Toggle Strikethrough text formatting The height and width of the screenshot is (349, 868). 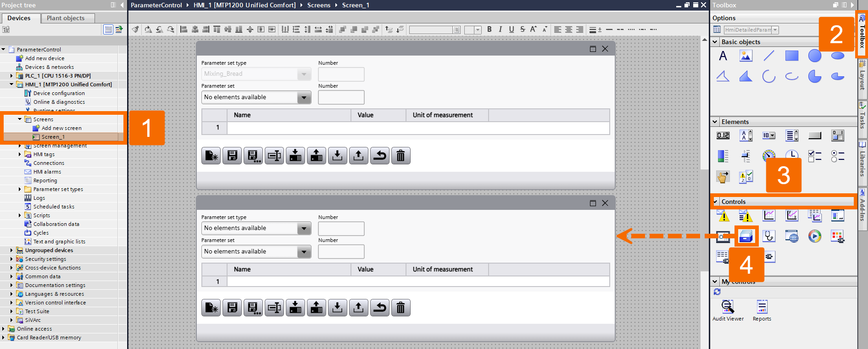(x=523, y=29)
